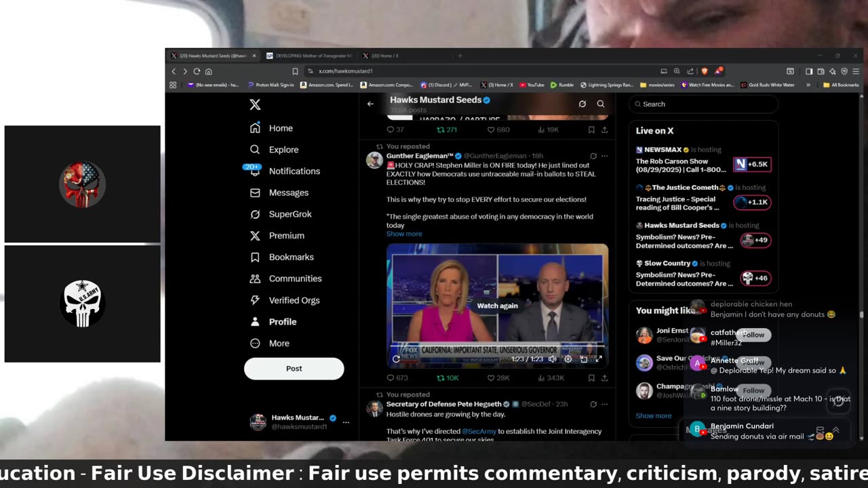
Task: Ask Grok about Gunther Eagleman post
Action: pyautogui.click(x=593, y=156)
